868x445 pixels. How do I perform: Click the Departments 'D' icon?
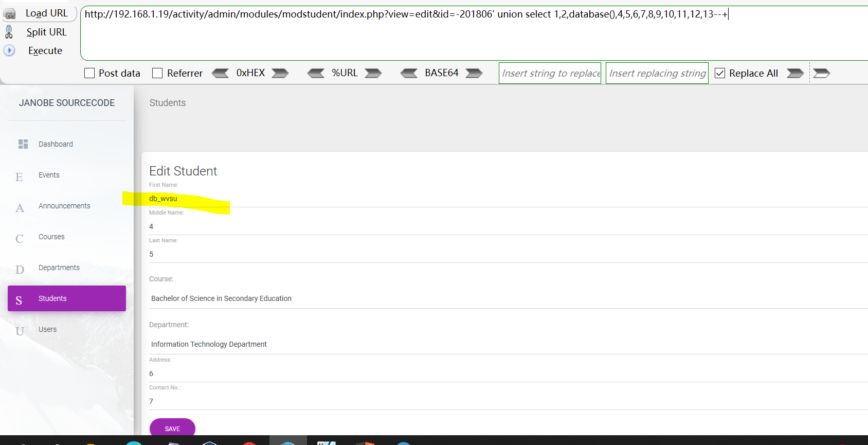[x=20, y=270]
